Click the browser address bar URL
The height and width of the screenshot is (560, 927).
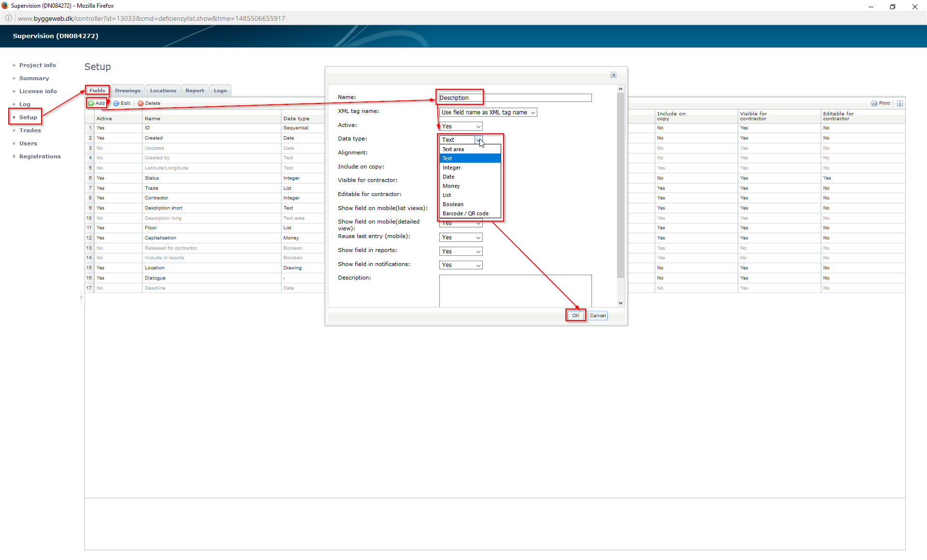[x=151, y=18]
